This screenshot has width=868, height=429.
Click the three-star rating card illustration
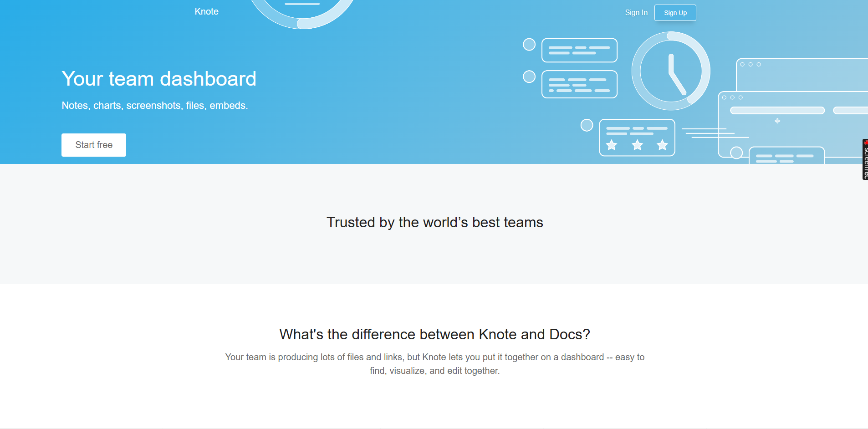click(x=637, y=138)
